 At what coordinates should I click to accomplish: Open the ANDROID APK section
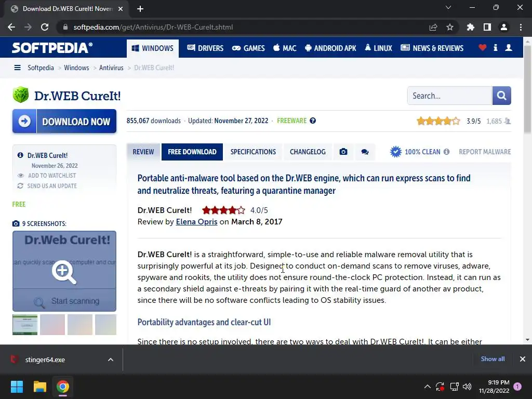tap(330, 48)
